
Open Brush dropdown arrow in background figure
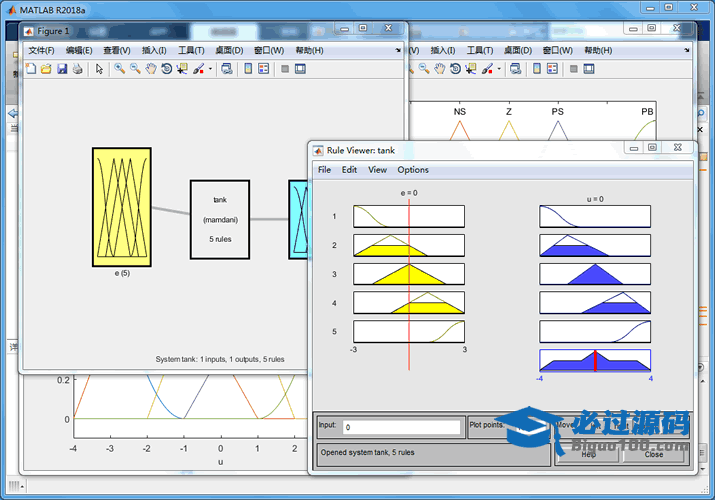coord(499,69)
